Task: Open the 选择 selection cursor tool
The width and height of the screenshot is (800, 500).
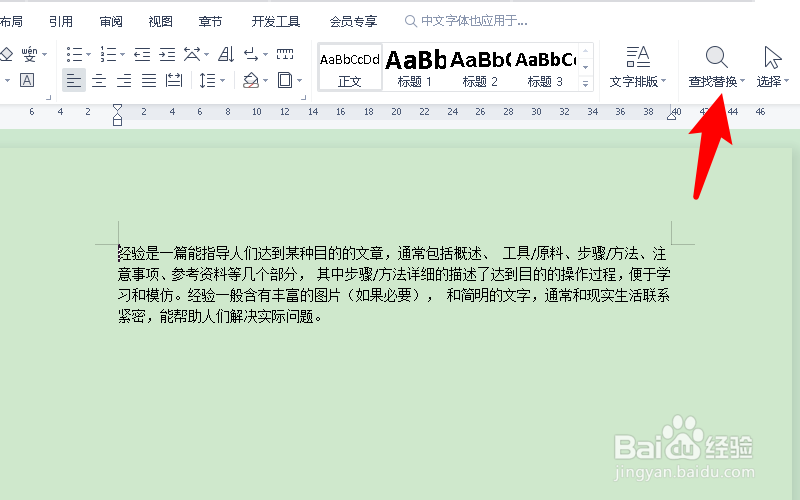Action: 772,67
